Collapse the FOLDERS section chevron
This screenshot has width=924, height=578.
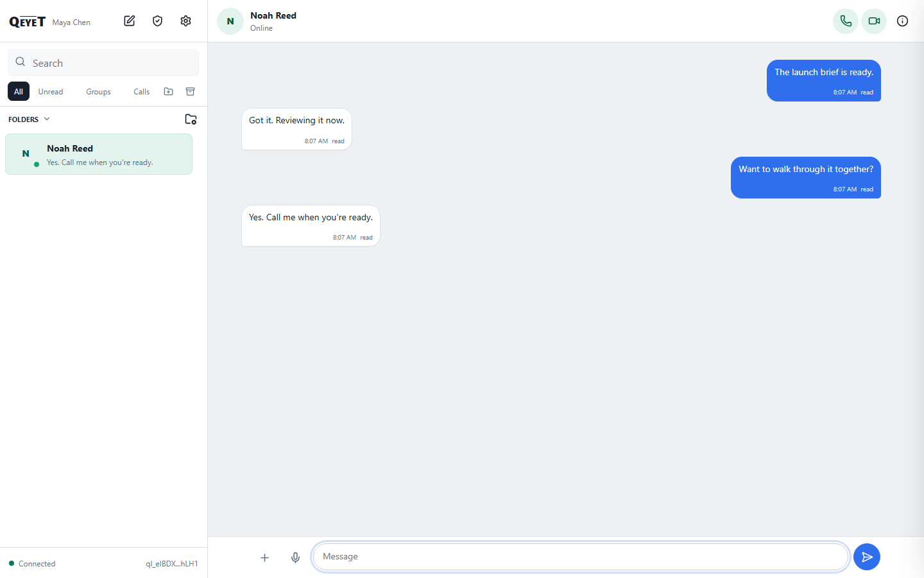tap(47, 119)
